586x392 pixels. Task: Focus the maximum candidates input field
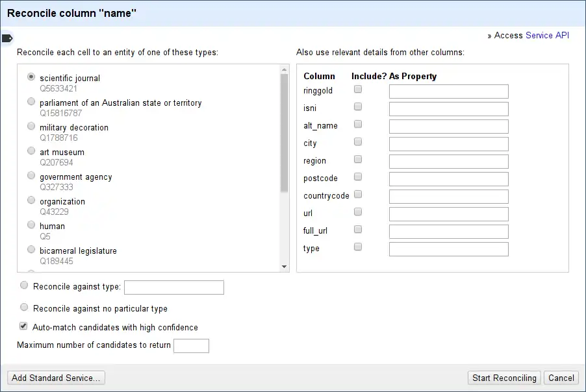pyautogui.click(x=191, y=345)
